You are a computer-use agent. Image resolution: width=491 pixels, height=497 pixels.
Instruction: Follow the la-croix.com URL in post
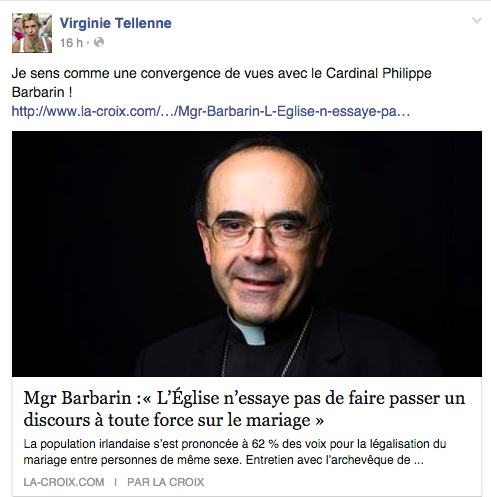coord(211,111)
